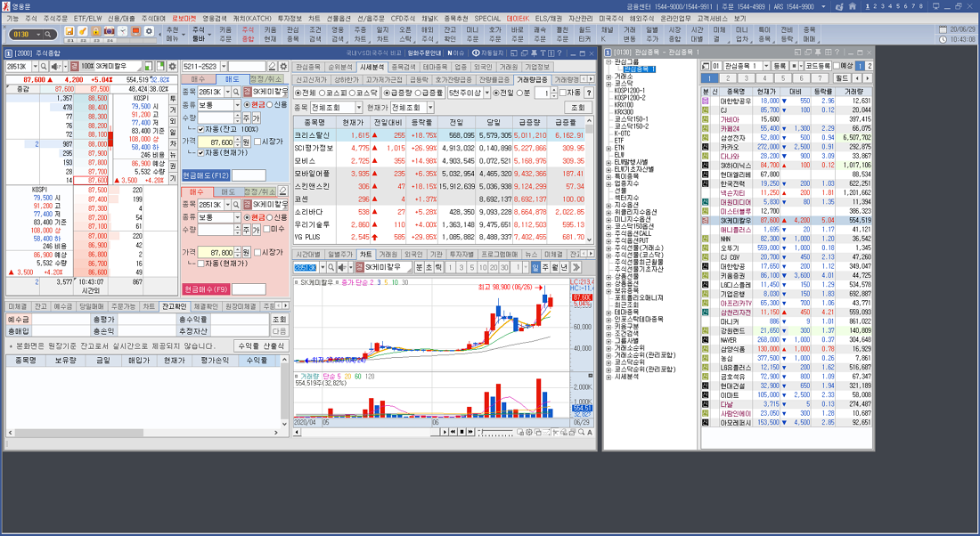Click the home icon in the title bar
Image resolution: width=980 pixels, height=536 pixels.
pos(853,6)
